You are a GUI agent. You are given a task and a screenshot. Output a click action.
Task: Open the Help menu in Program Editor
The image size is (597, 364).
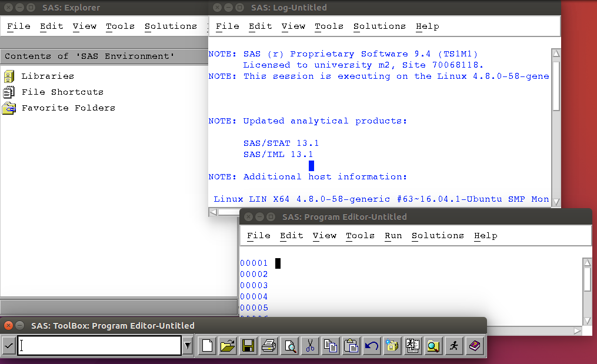point(485,236)
